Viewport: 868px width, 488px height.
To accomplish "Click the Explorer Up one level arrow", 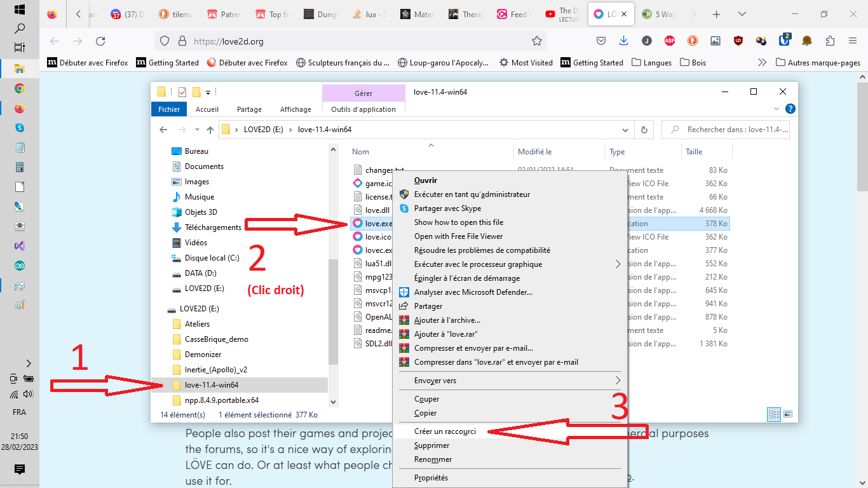I will click(x=210, y=130).
